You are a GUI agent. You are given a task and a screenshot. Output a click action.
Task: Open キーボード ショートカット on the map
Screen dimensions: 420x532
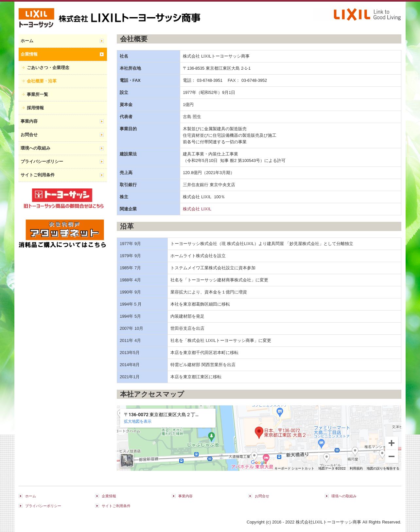click(x=294, y=469)
